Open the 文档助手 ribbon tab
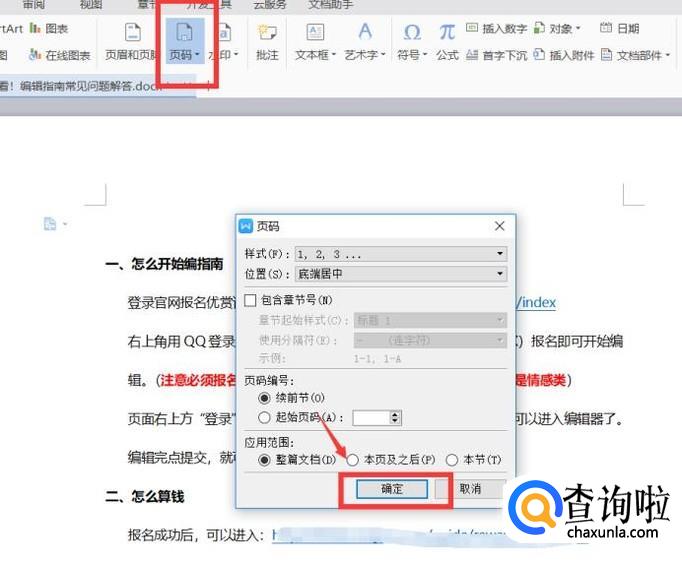 pyautogui.click(x=331, y=4)
